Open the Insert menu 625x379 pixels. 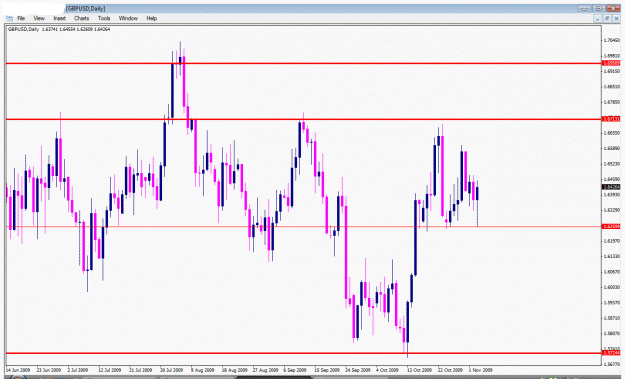59,18
